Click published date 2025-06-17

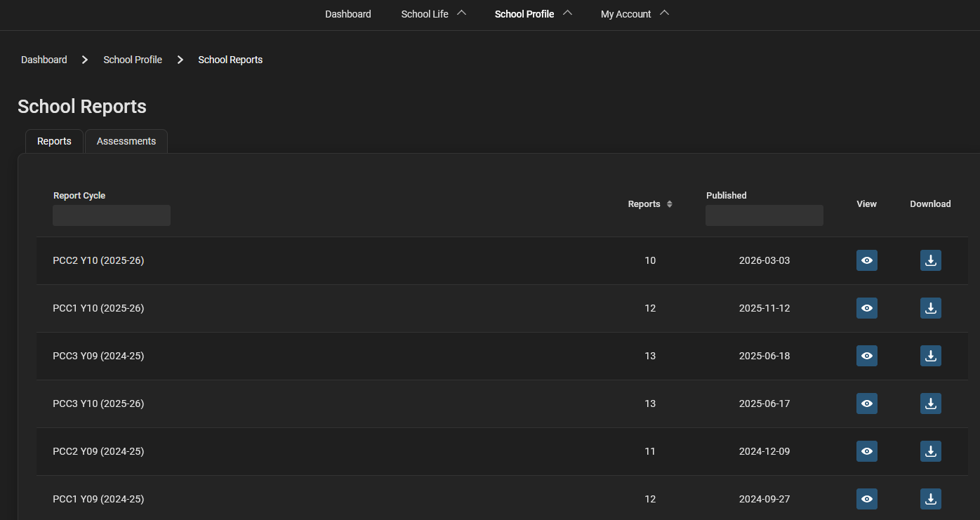764,404
